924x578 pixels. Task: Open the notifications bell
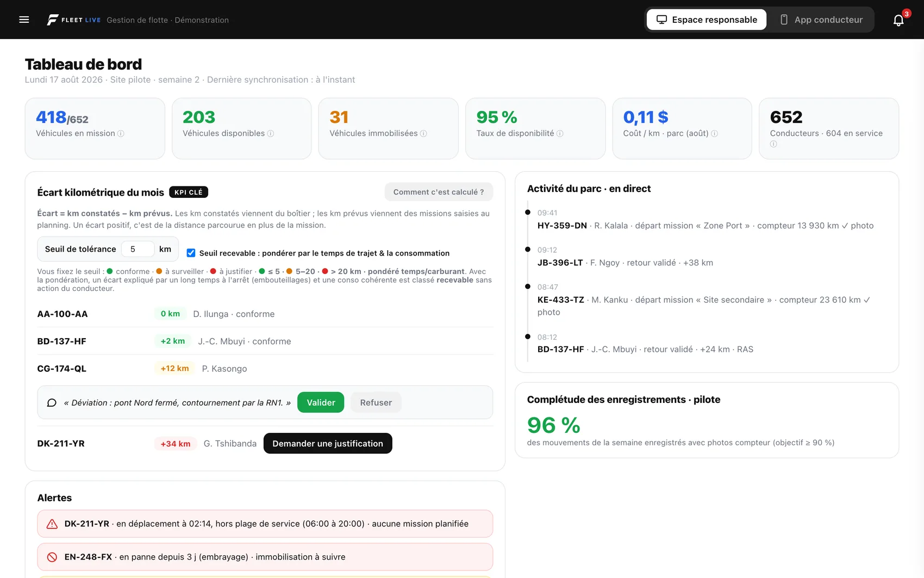(x=898, y=20)
